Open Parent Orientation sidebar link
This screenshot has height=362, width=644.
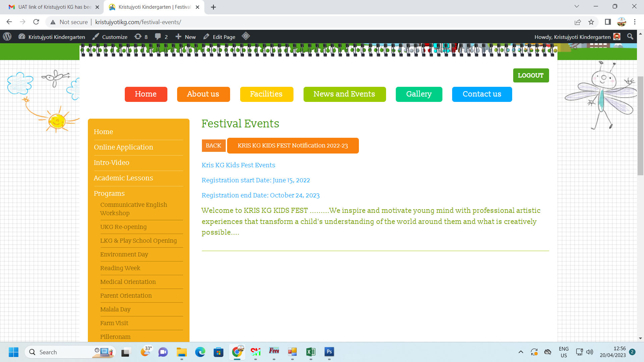(x=126, y=296)
